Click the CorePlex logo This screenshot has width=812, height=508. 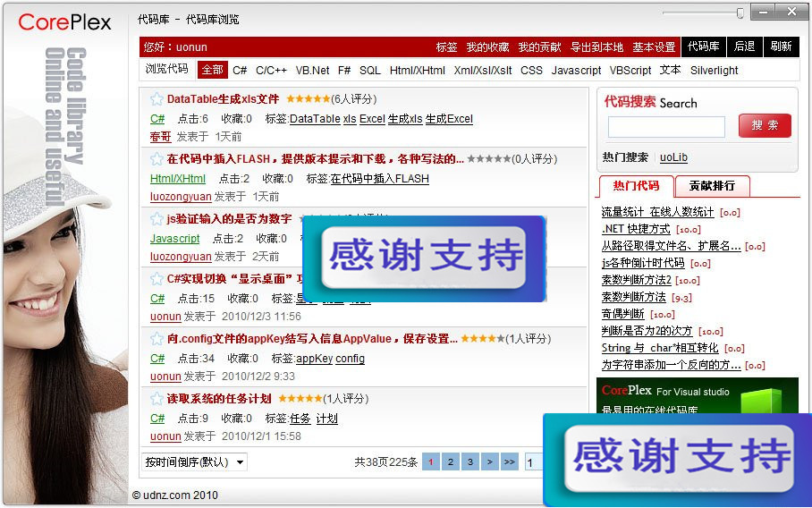click(x=64, y=21)
